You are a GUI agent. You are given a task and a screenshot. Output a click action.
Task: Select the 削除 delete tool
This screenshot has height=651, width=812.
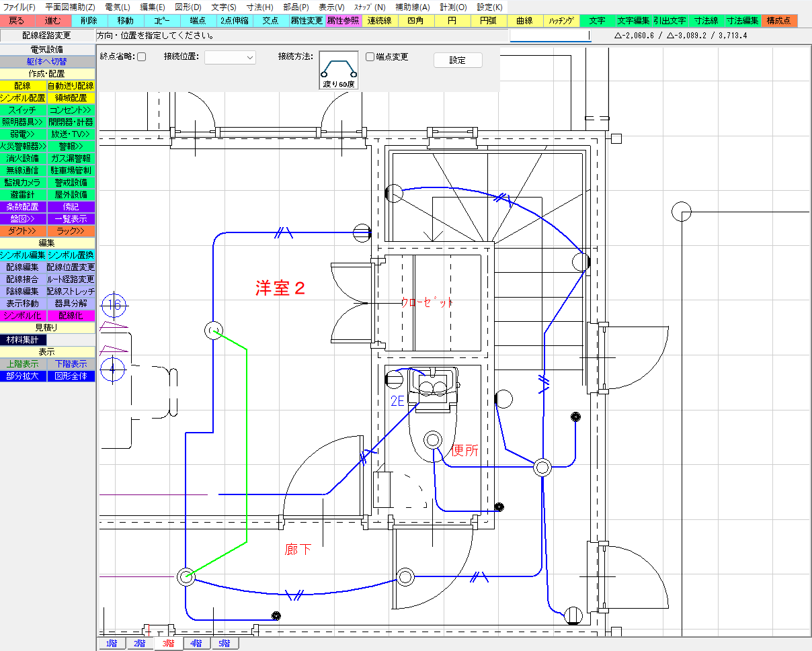pos(89,21)
